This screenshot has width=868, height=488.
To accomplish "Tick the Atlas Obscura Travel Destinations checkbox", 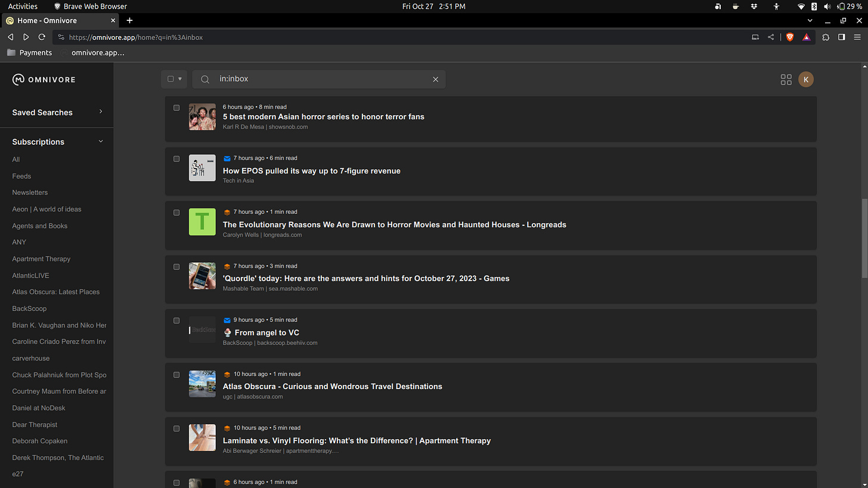I will point(176,374).
